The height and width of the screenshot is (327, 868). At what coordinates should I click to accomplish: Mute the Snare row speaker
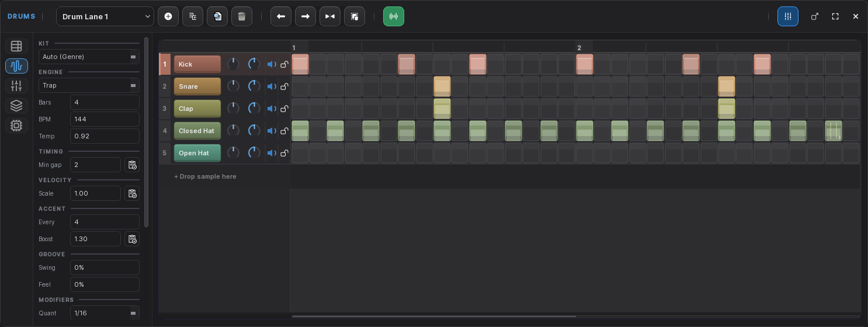[272, 86]
